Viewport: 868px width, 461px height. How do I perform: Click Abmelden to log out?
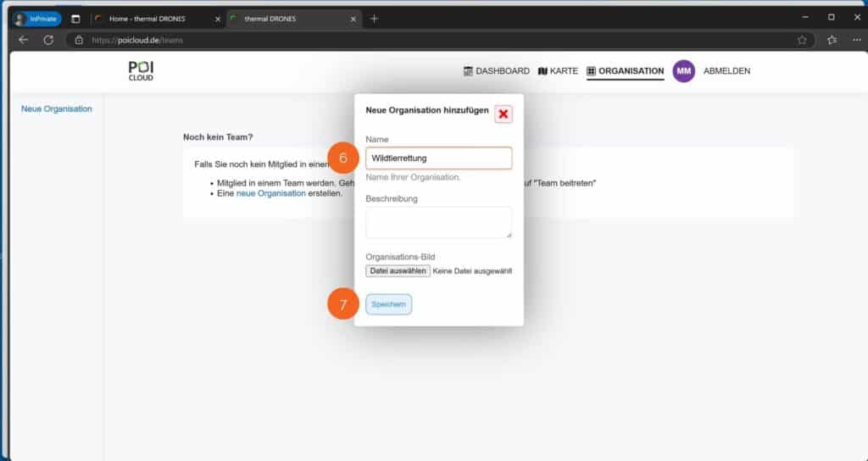pos(726,71)
